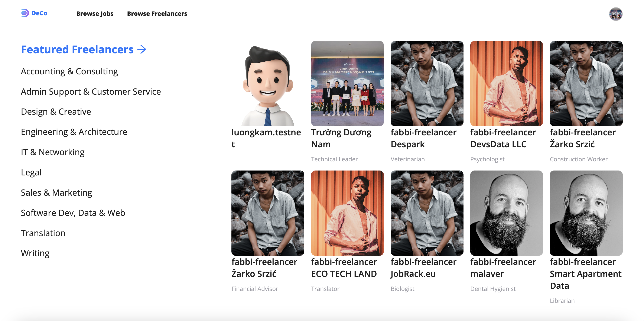
Task: Open the user profile avatar menu
Action: click(x=615, y=14)
